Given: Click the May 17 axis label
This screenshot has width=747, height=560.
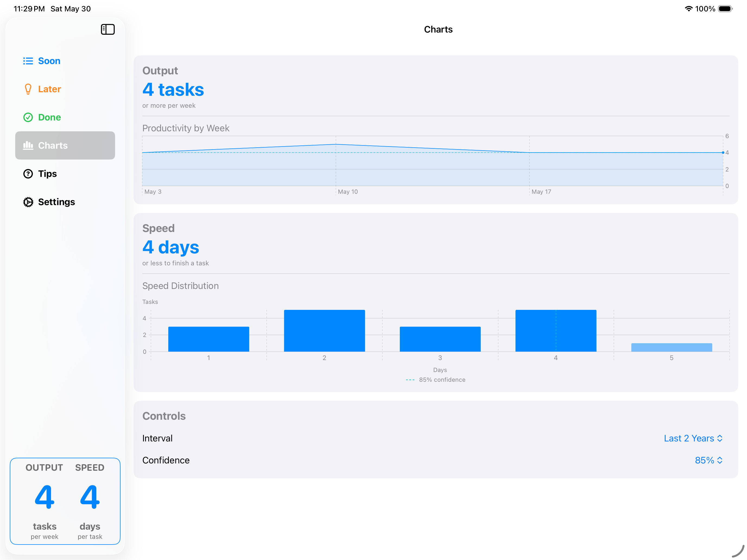Looking at the screenshot, I should (x=541, y=192).
